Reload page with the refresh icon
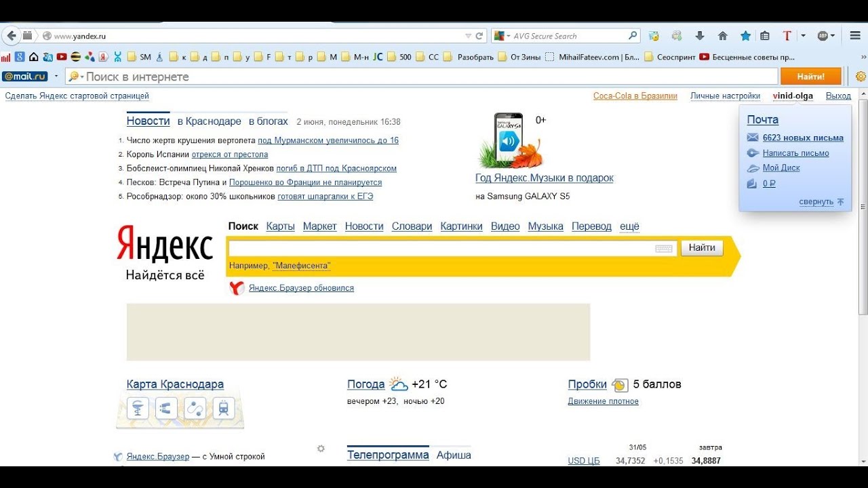The width and height of the screenshot is (868, 488). click(x=479, y=36)
